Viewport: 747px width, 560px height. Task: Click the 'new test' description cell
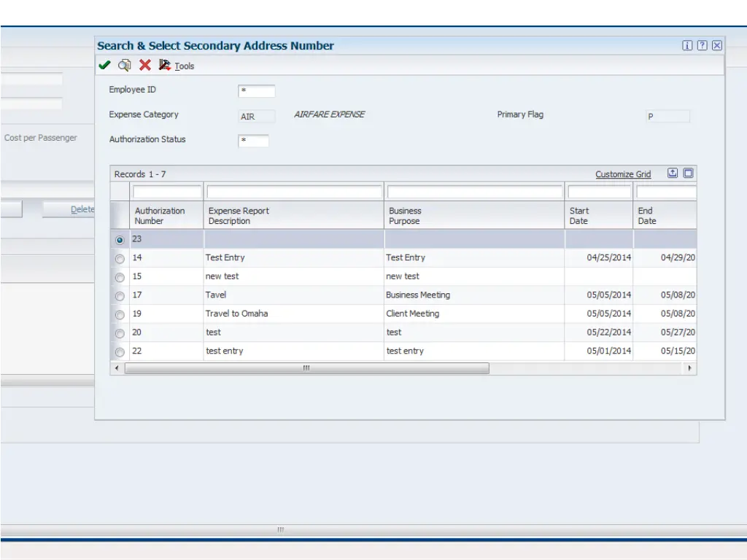(x=293, y=276)
